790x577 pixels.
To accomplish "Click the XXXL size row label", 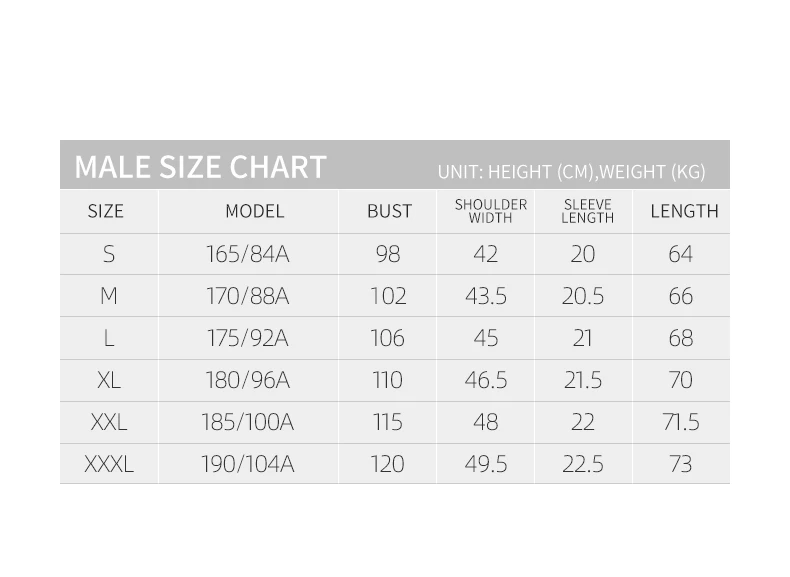I will pos(109,464).
